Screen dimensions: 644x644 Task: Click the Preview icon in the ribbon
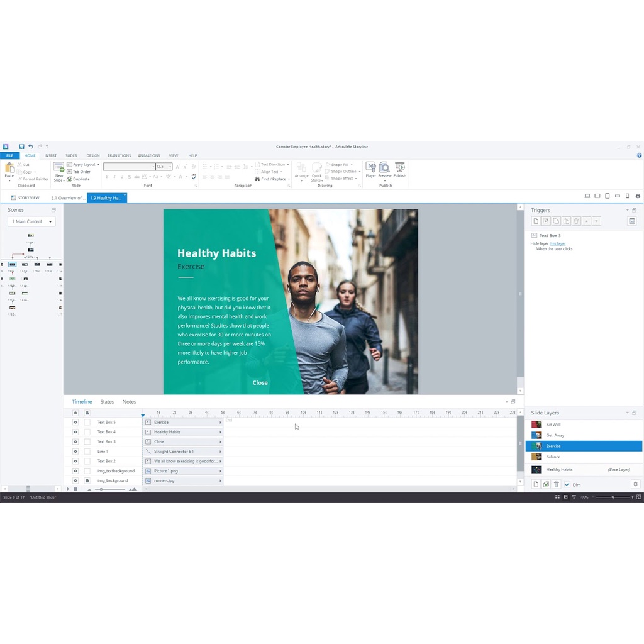click(385, 168)
